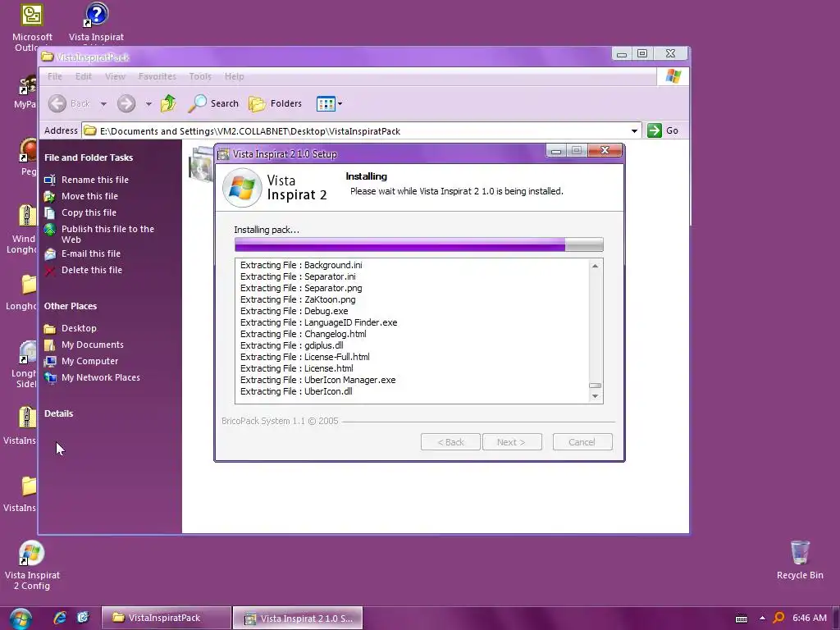Click the Views grid icon
Screen dimensions: 840x630
tap(326, 103)
